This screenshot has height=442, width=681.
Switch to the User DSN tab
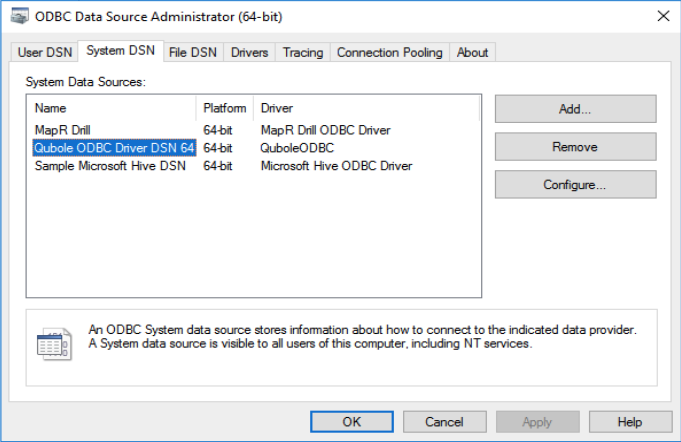point(45,53)
